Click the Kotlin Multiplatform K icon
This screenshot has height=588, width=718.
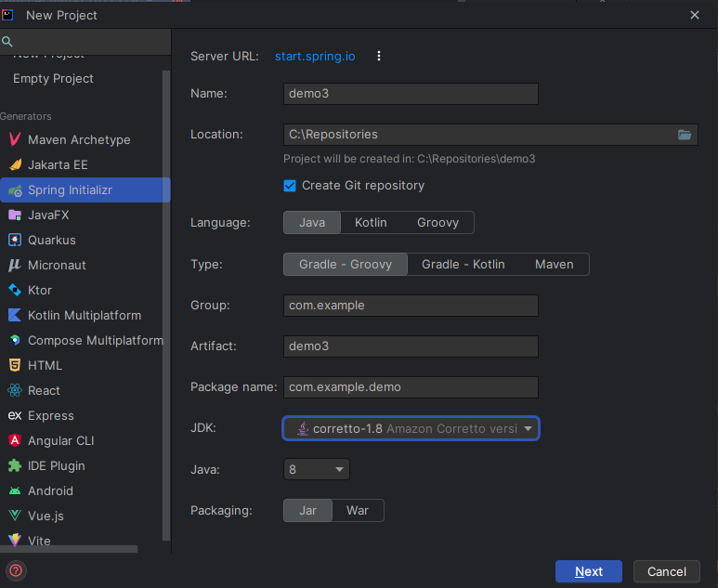(15, 315)
